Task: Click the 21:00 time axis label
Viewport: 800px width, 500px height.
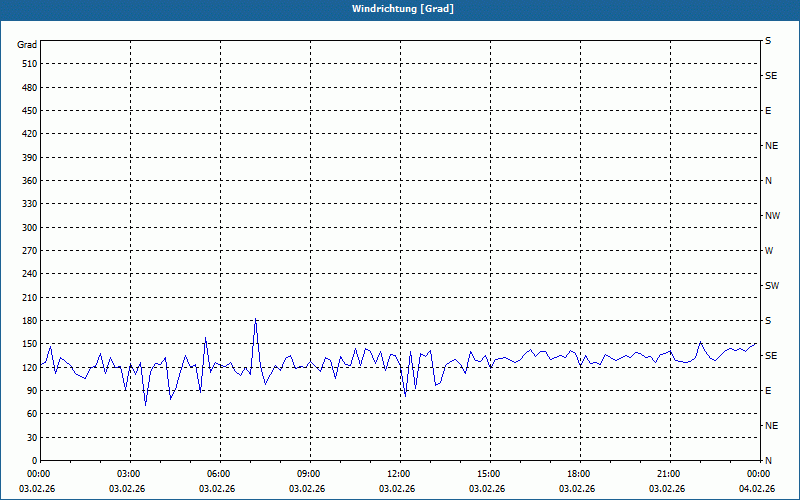Action: click(x=670, y=474)
